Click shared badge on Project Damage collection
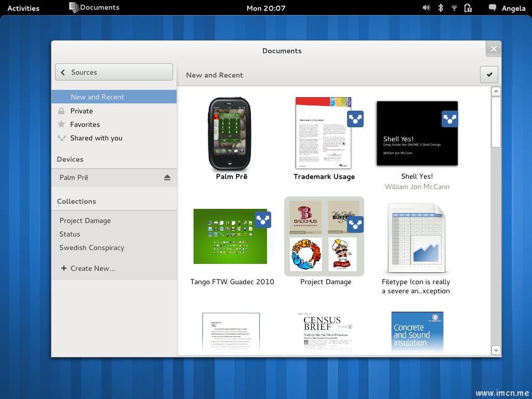 tap(355, 224)
